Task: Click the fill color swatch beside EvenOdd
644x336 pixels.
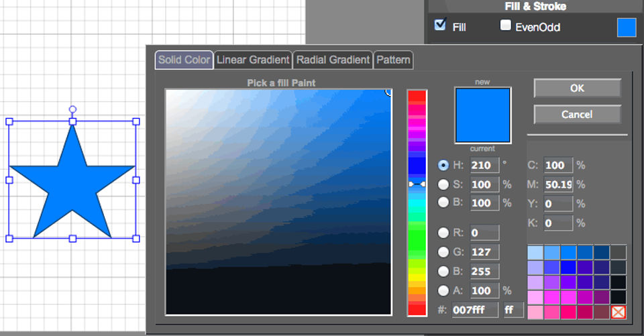Action: (627, 27)
